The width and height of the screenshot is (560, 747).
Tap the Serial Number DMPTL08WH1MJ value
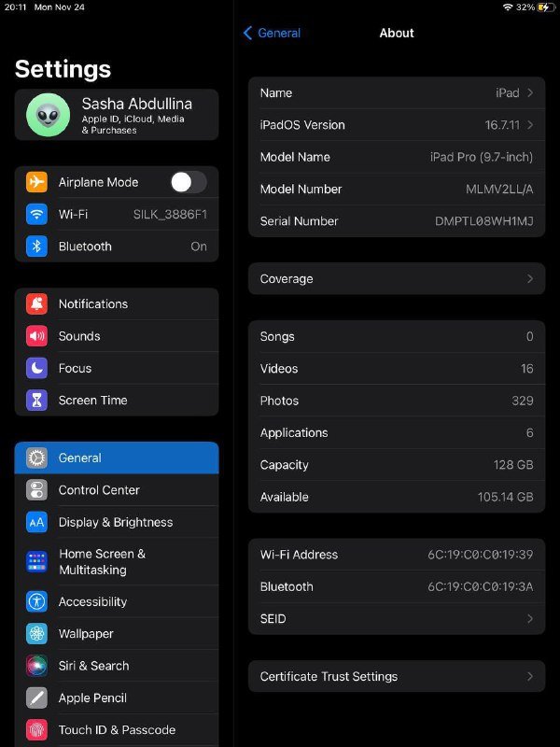tap(484, 221)
